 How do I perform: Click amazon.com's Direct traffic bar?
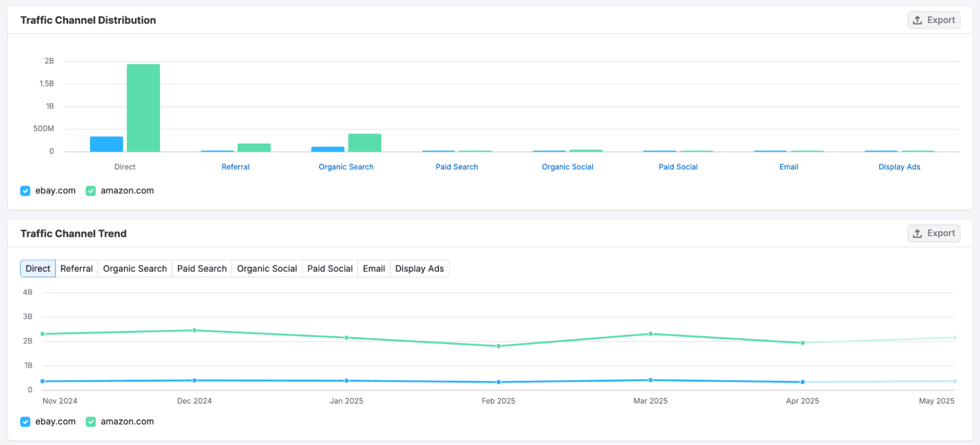click(x=144, y=108)
